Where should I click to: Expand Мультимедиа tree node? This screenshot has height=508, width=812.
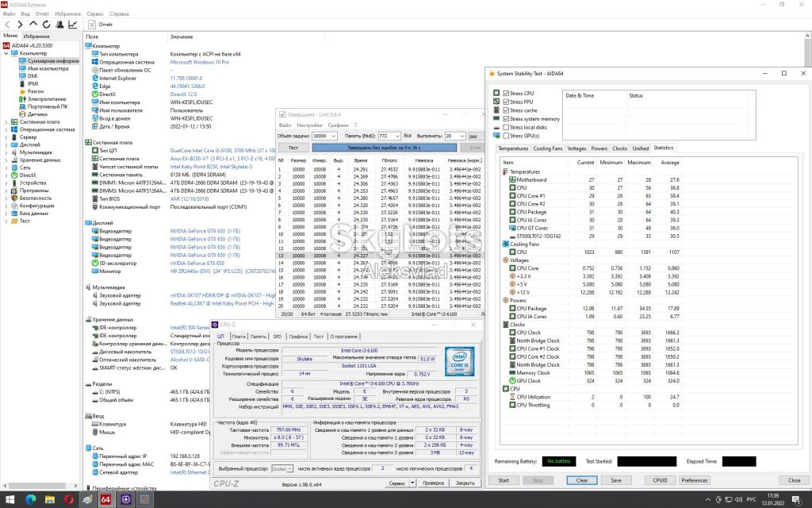click(x=6, y=152)
